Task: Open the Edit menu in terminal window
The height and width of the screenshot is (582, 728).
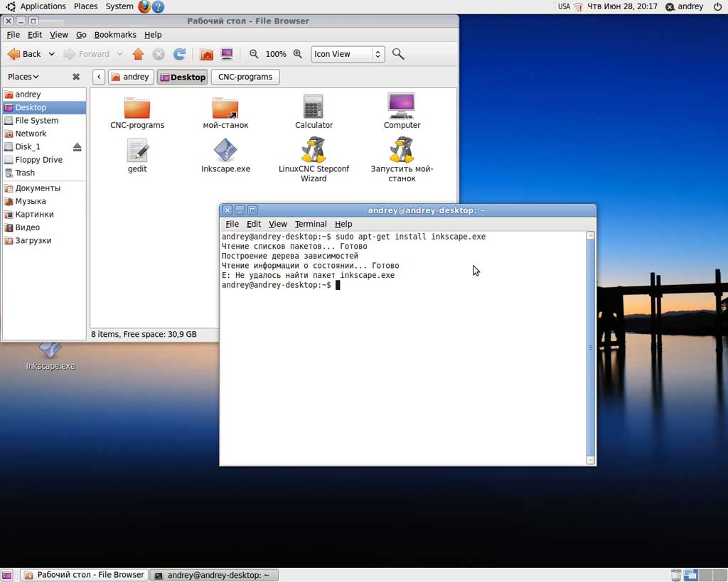Action: pos(254,224)
